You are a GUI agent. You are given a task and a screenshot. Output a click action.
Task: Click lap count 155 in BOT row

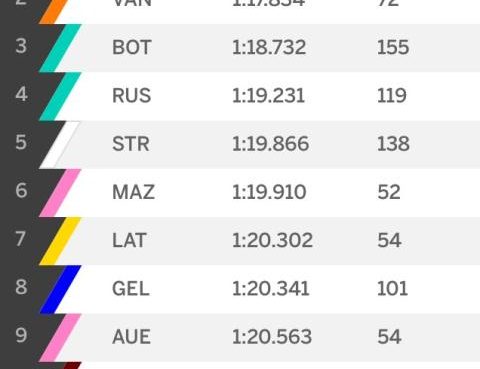click(x=393, y=47)
